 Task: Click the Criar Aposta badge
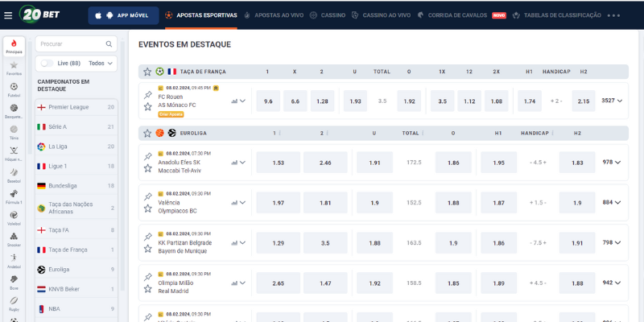tap(171, 114)
